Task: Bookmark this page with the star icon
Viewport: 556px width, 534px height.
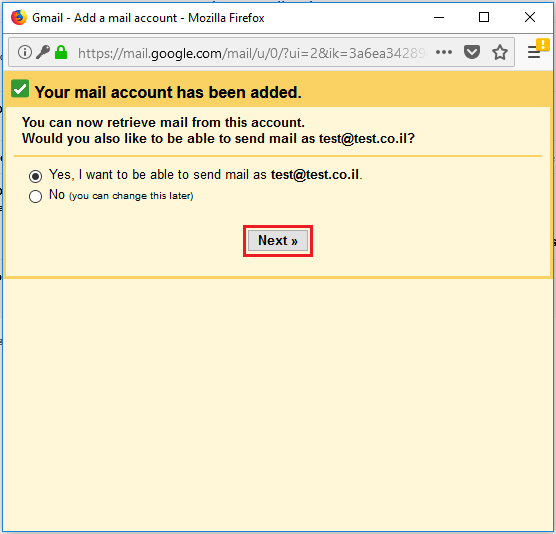Action: tap(500, 52)
